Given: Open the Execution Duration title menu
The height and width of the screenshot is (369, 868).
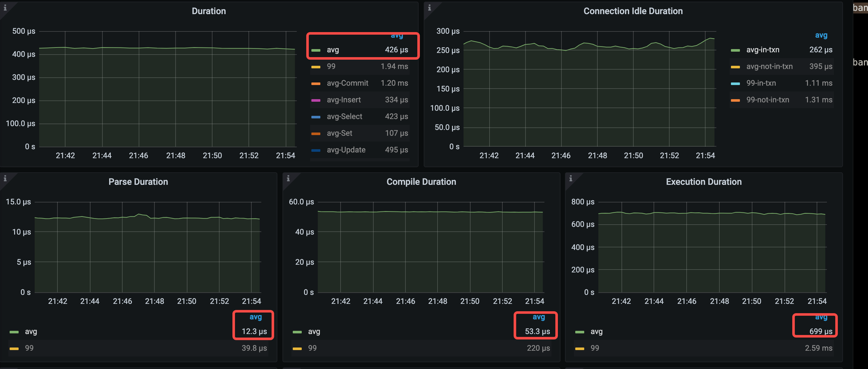Looking at the screenshot, I should coord(704,182).
